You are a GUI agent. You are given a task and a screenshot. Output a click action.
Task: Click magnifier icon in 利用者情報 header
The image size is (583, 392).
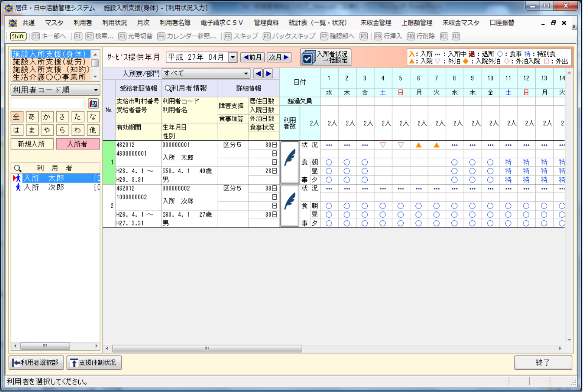[168, 88]
